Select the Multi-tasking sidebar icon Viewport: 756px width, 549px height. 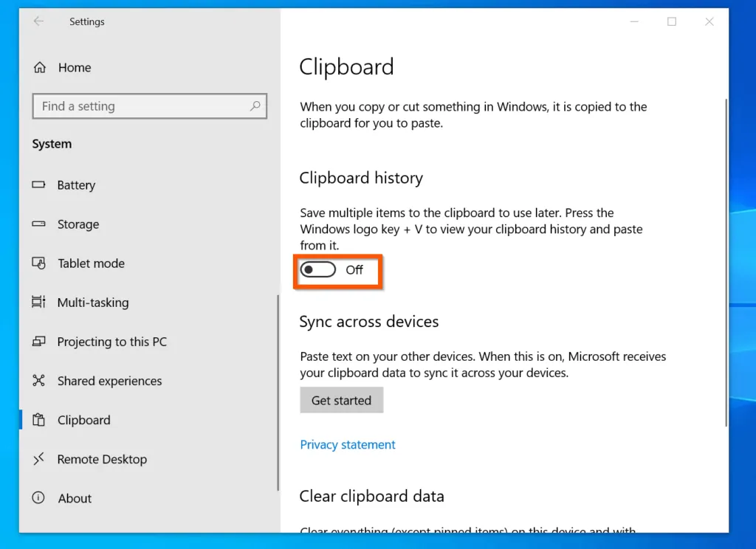point(39,303)
